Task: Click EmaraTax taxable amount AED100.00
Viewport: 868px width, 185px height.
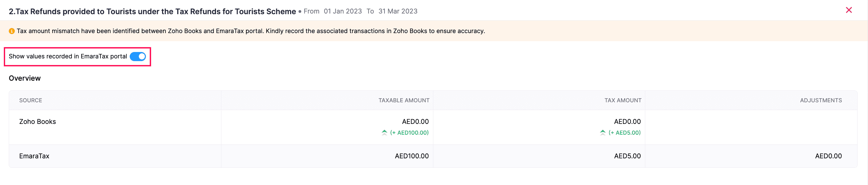Action: (412, 156)
